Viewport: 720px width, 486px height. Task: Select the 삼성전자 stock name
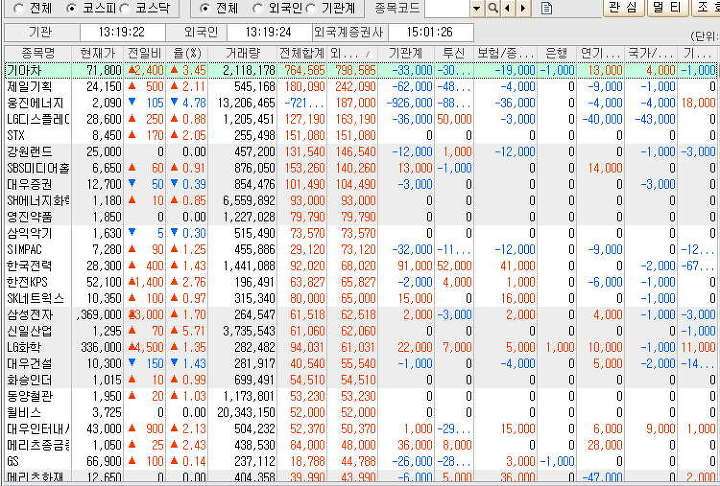coord(29,315)
